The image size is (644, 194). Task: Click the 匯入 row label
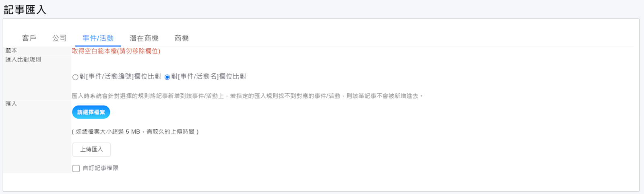click(x=11, y=104)
